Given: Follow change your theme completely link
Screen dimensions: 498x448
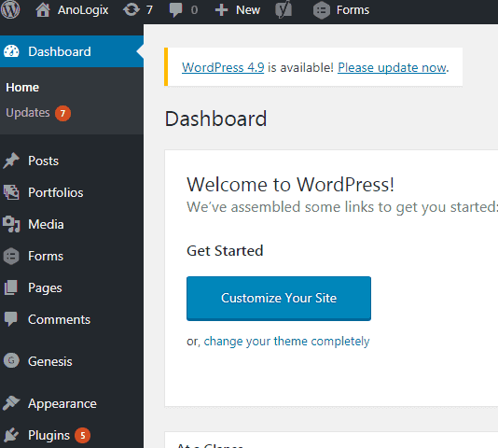Looking at the screenshot, I should point(286,342).
